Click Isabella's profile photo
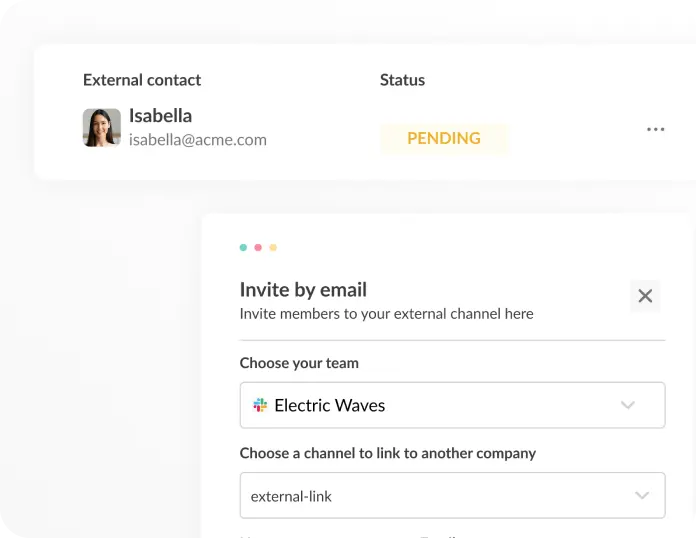 [x=102, y=127]
